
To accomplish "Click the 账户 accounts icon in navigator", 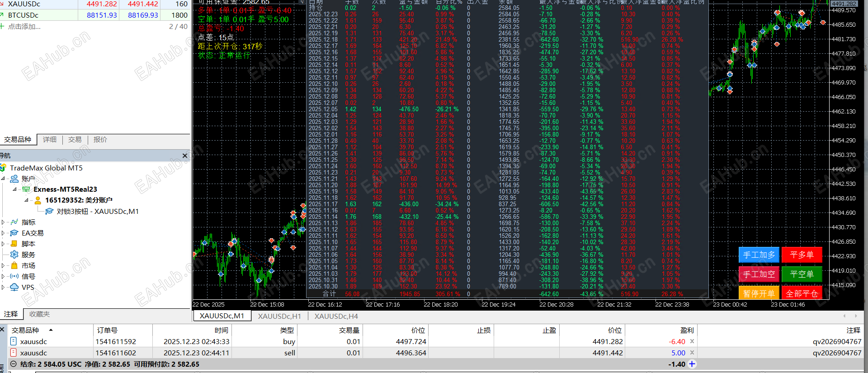I will [14, 179].
